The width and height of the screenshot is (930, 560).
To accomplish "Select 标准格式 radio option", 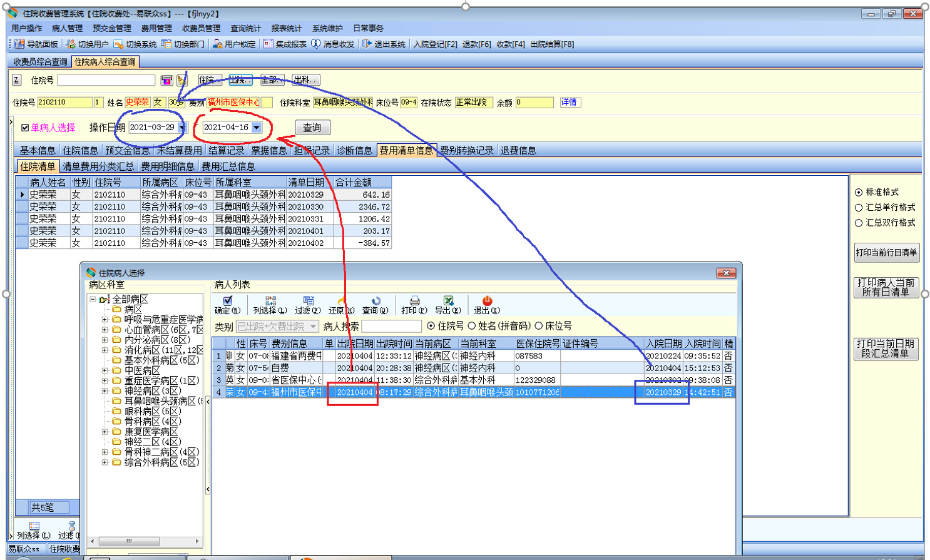I will tap(859, 192).
